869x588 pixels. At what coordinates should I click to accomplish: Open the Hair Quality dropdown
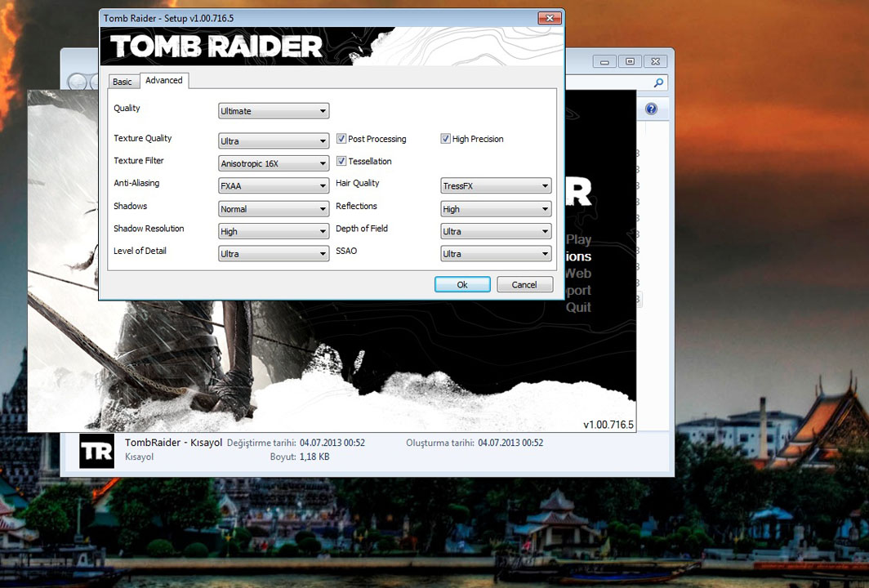click(x=496, y=185)
